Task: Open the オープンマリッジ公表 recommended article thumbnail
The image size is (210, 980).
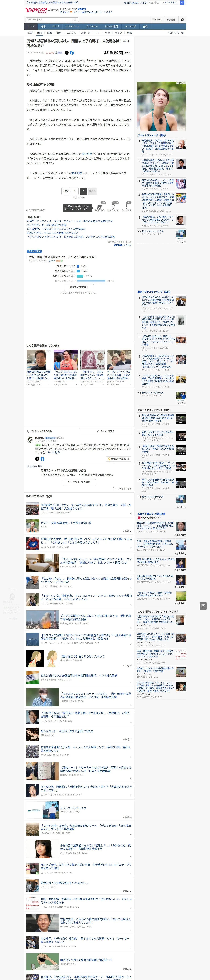Action: [x=119, y=360]
